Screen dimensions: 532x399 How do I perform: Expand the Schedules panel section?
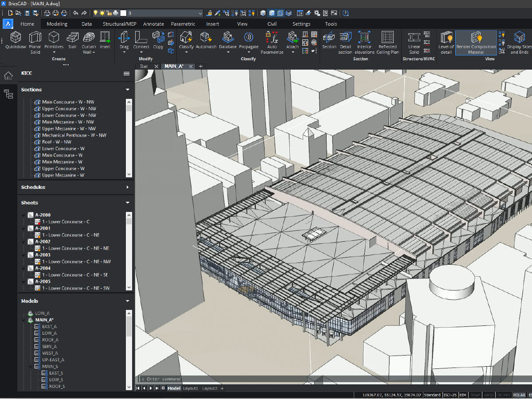pyautogui.click(x=127, y=187)
